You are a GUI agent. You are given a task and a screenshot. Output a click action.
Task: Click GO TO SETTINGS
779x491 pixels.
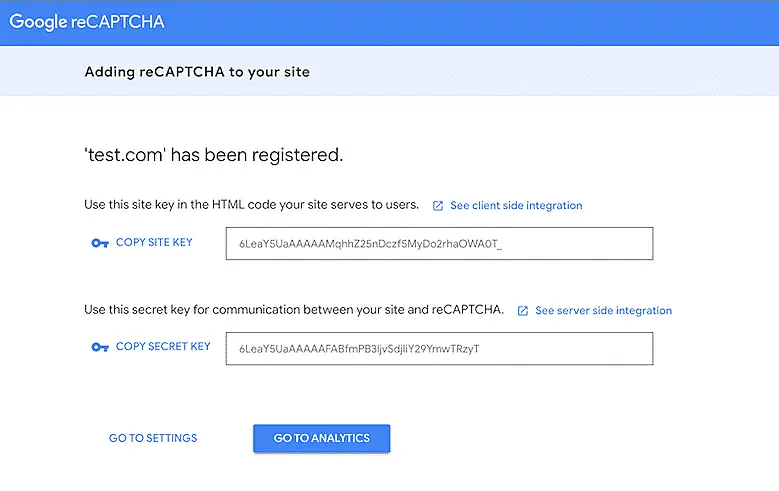coord(153,438)
